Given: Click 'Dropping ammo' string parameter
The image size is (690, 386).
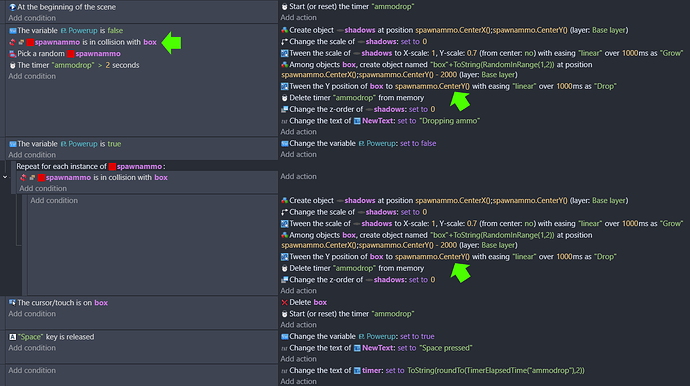Looking at the screenshot, I should [x=449, y=121].
